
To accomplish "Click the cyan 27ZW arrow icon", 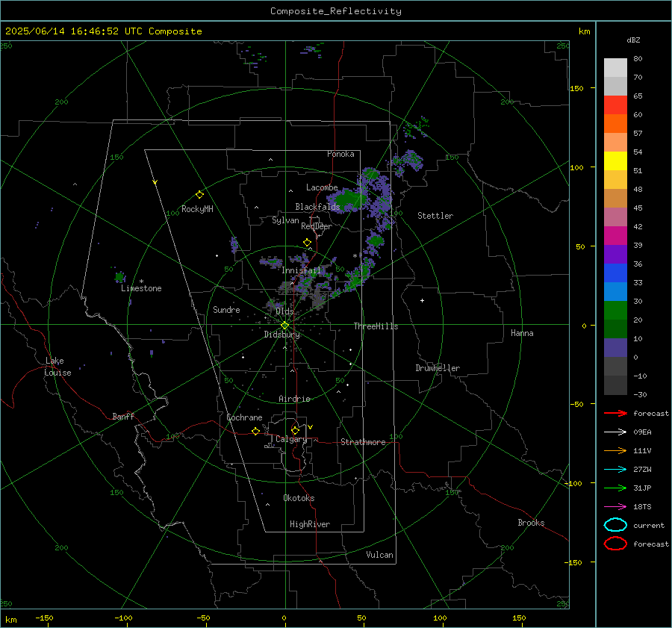I will click(615, 470).
